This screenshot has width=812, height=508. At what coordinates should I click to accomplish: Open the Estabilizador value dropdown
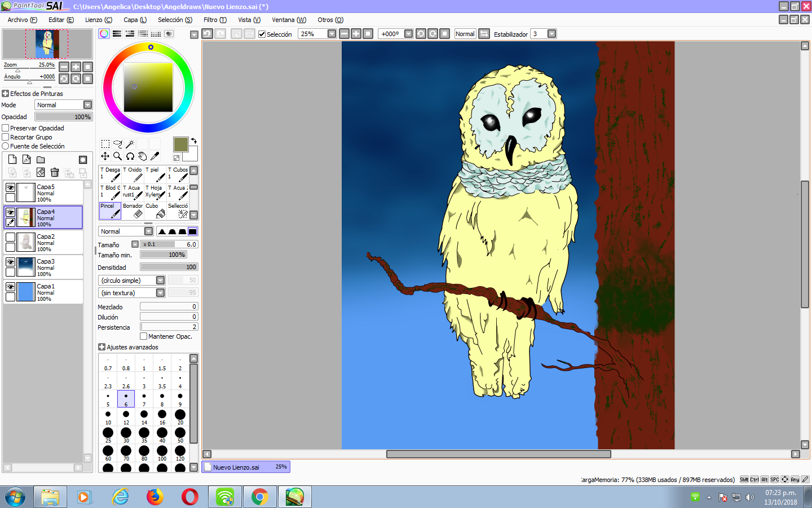tap(551, 34)
